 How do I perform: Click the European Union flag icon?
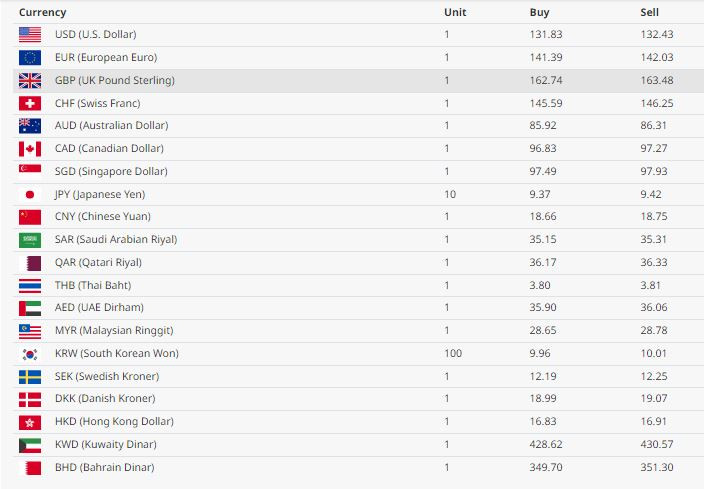tap(30, 57)
